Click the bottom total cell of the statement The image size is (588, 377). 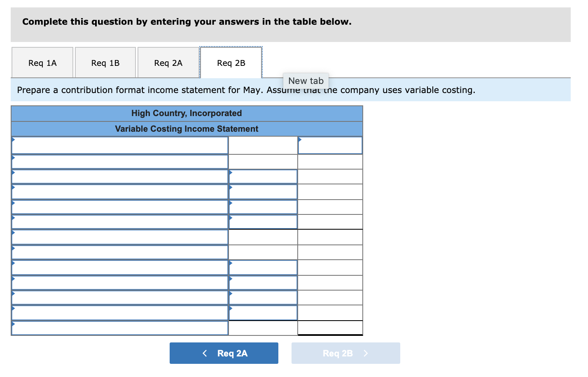coord(330,327)
